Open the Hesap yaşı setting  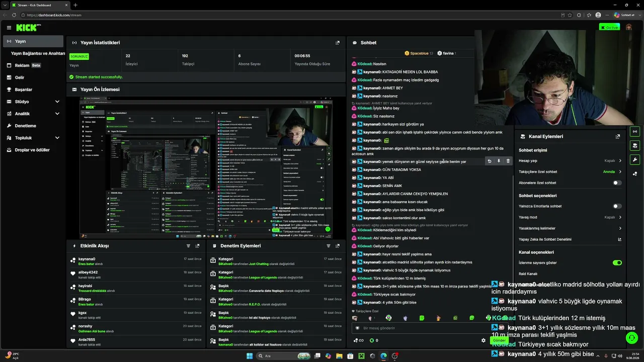pyautogui.click(x=570, y=161)
